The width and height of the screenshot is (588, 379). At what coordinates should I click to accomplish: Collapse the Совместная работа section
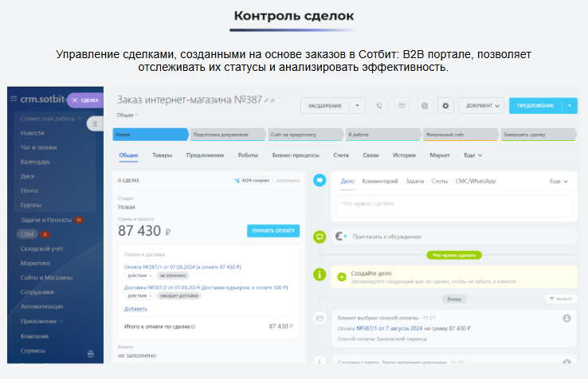[80, 119]
